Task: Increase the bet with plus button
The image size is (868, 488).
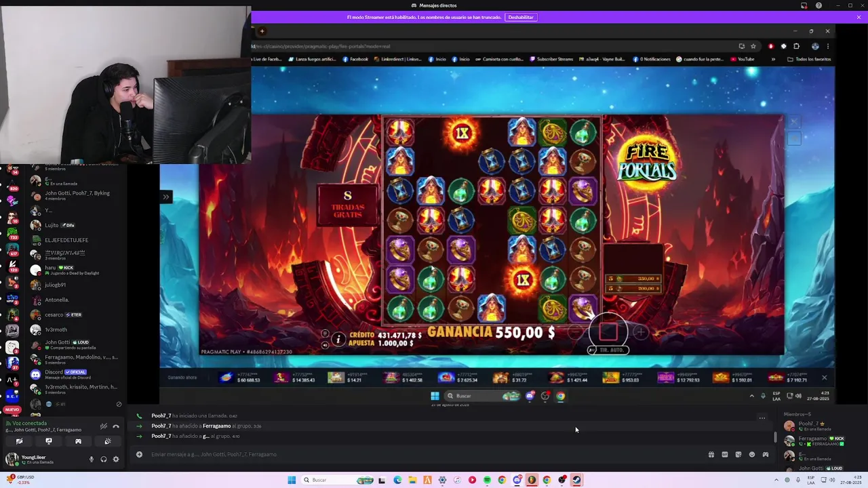Action: 640,332
